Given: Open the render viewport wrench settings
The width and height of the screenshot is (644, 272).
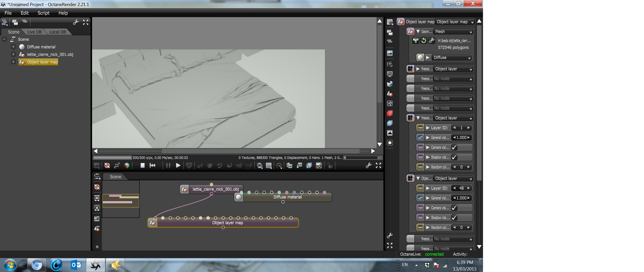Looking at the screenshot, I should [x=368, y=165].
